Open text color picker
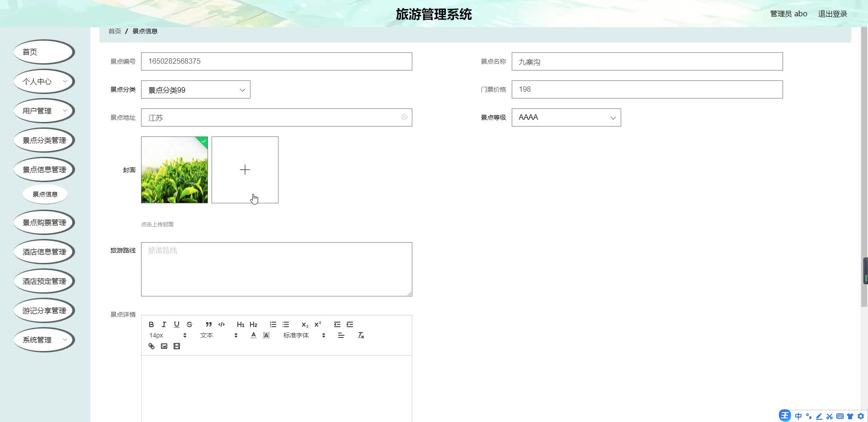This screenshot has height=422, width=868. click(x=254, y=335)
